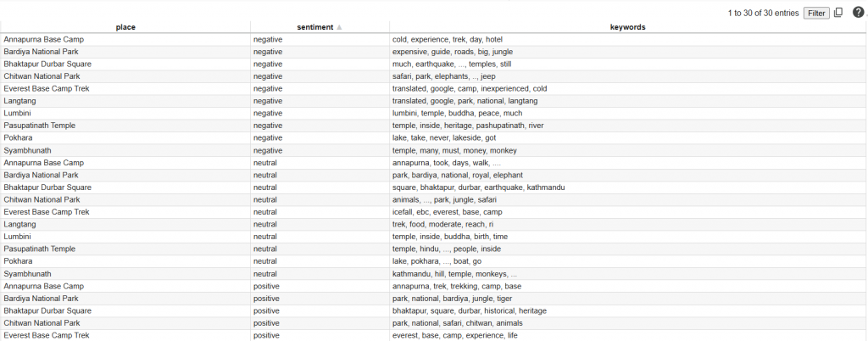Select Langtang in the neutral row
This screenshot has height=341, width=868.
[19, 224]
